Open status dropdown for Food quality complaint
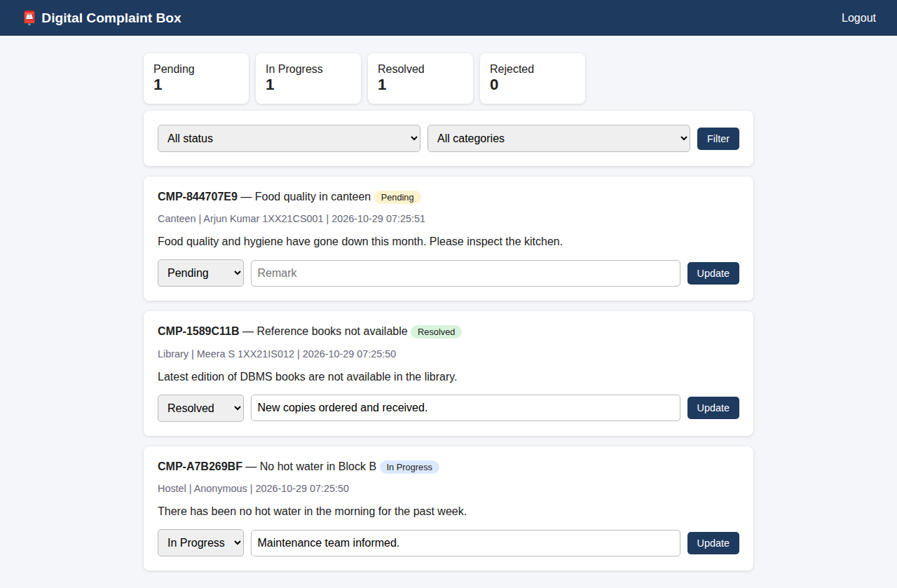 200,273
